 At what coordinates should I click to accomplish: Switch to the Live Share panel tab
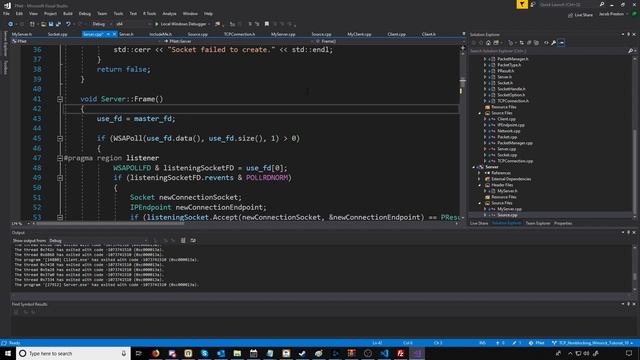tap(479, 223)
